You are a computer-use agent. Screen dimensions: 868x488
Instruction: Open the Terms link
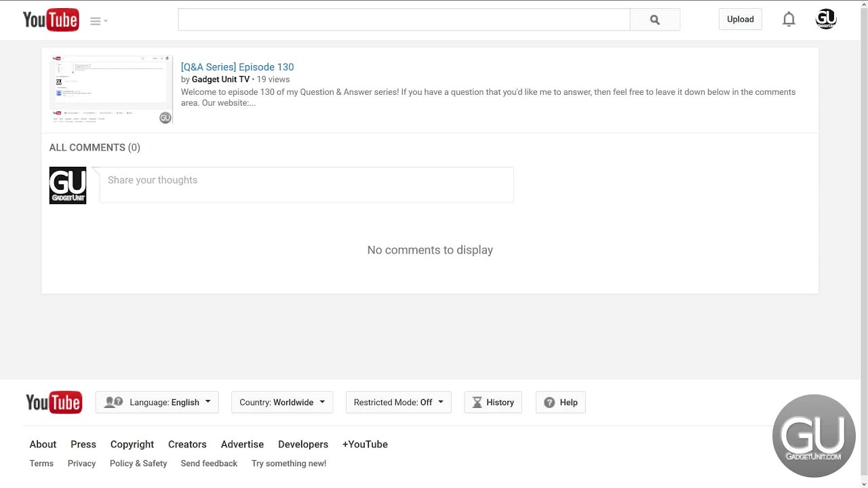(x=41, y=464)
